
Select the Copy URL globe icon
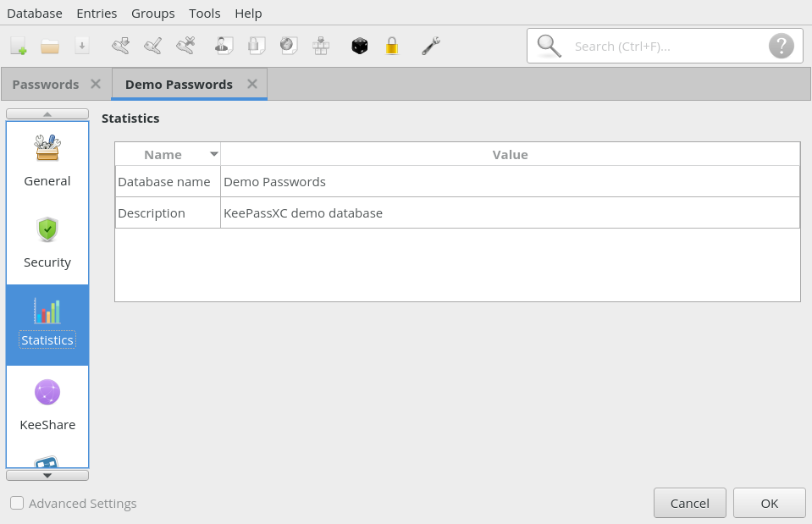(289, 46)
